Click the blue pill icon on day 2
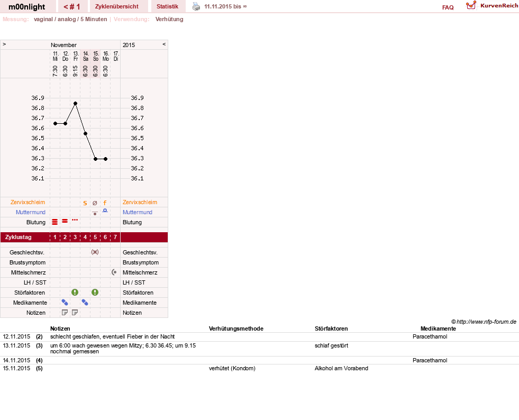Viewport: 519px width, 420px height. (65, 302)
